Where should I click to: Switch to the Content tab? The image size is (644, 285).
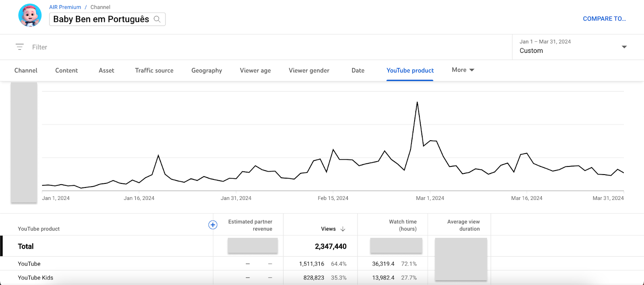[66, 70]
